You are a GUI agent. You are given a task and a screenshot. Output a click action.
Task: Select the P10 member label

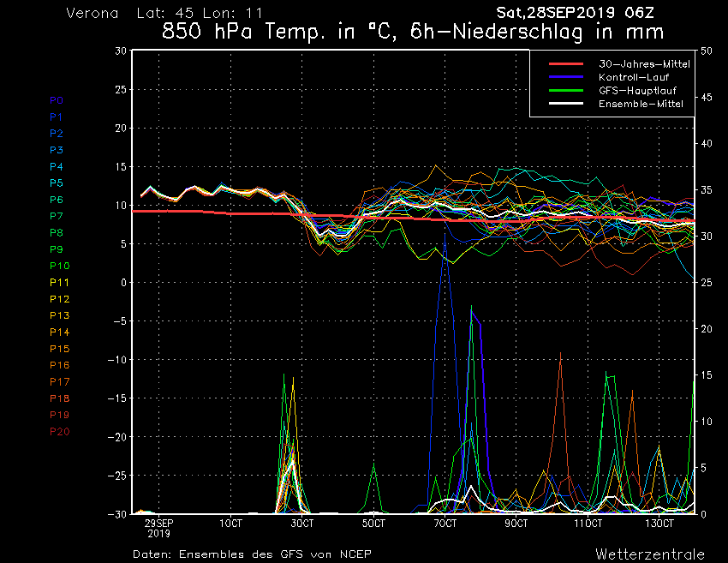pyautogui.click(x=59, y=266)
